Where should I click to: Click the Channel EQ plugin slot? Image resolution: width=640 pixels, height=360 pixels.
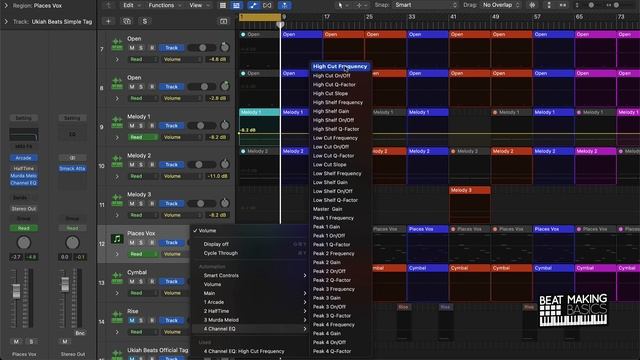click(24, 183)
